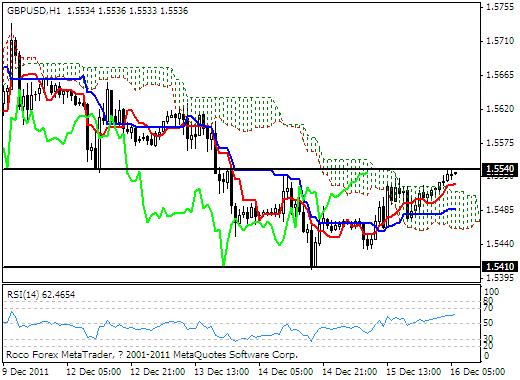The width and height of the screenshot is (520, 380).
Task: Click the 9 Dec 2011 date label
Action: (25, 372)
